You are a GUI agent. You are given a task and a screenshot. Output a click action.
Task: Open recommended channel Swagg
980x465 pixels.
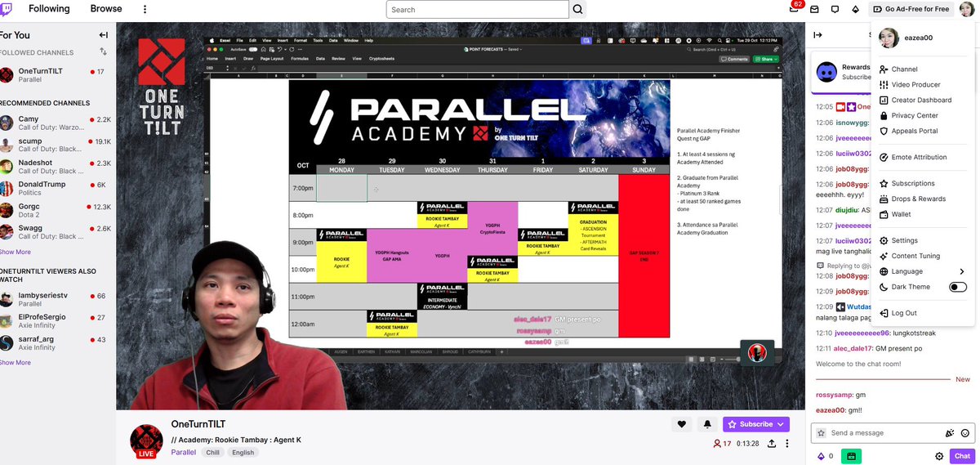pyautogui.click(x=54, y=232)
